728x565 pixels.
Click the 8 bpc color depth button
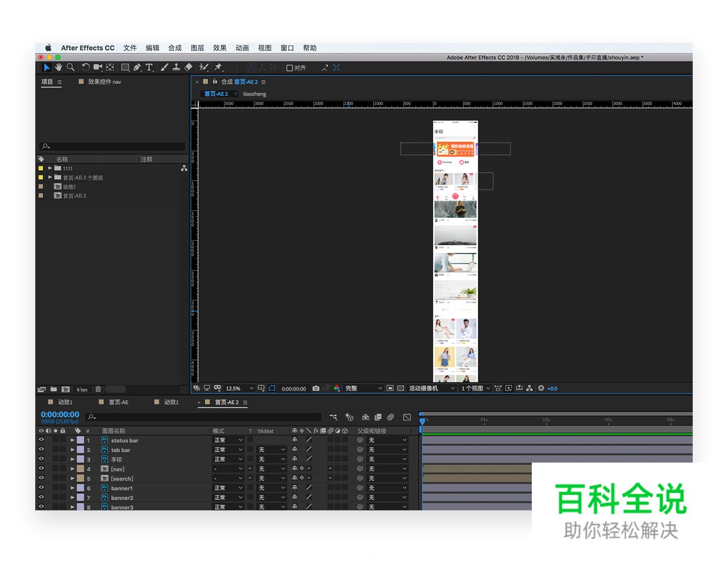82,390
